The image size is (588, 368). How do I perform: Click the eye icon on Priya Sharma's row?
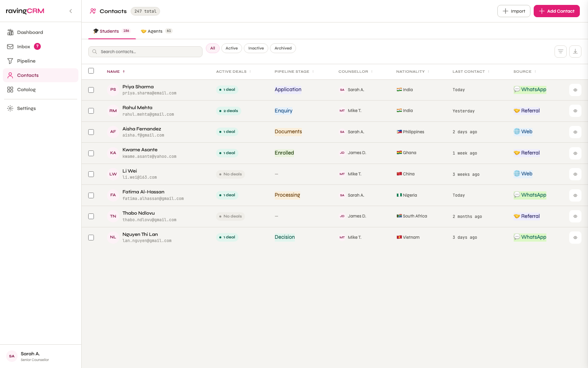575,90
